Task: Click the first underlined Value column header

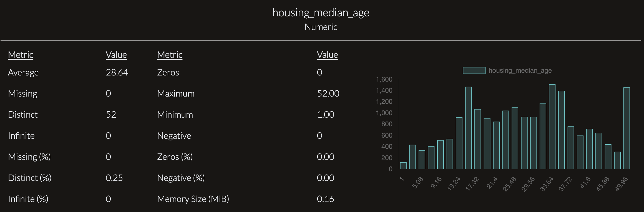Action: [x=116, y=55]
